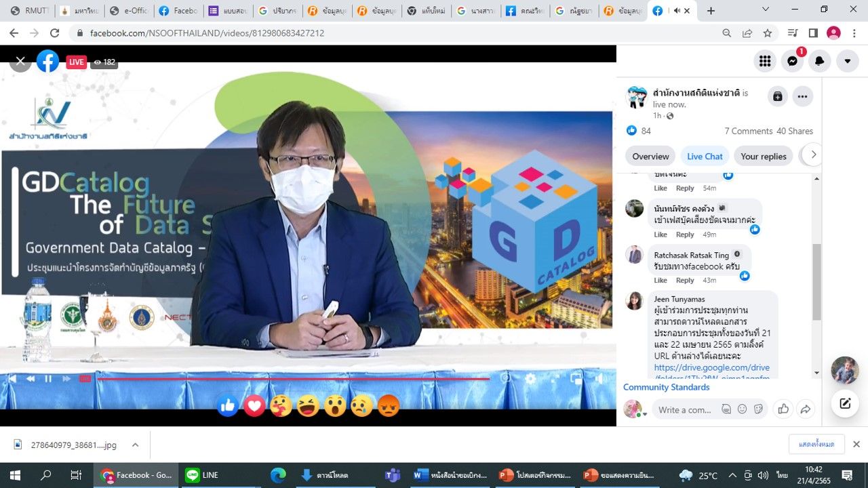Click the Write a comment field
This screenshot has height=488, width=868.
tap(686, 409)
